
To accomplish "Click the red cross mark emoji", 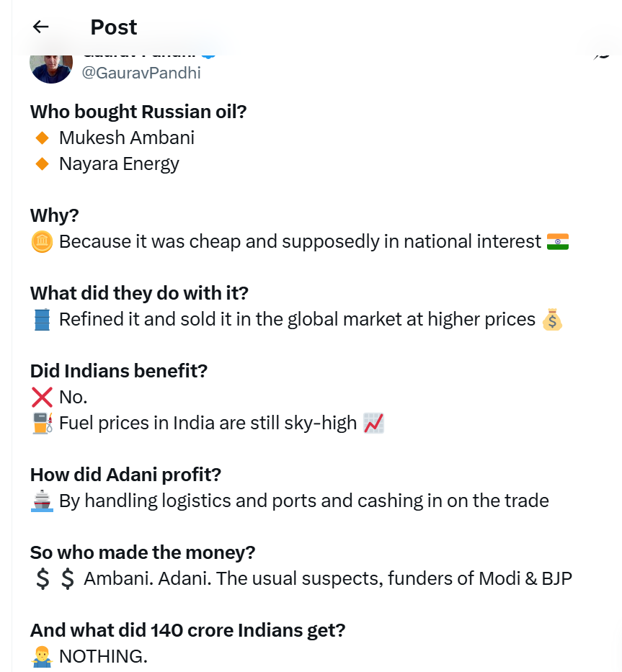I will coord(42,397).
